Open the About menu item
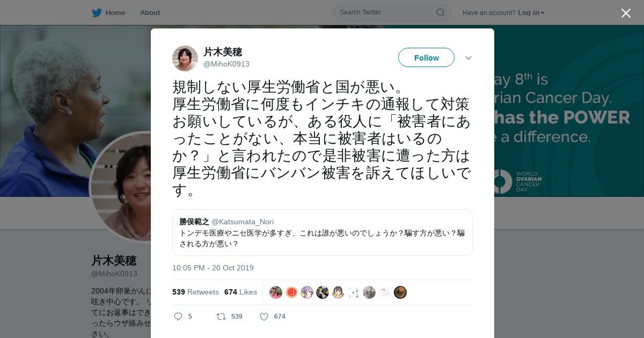Image resolution: width=644 pixels, height=338 pixels. tap(150, 13)
